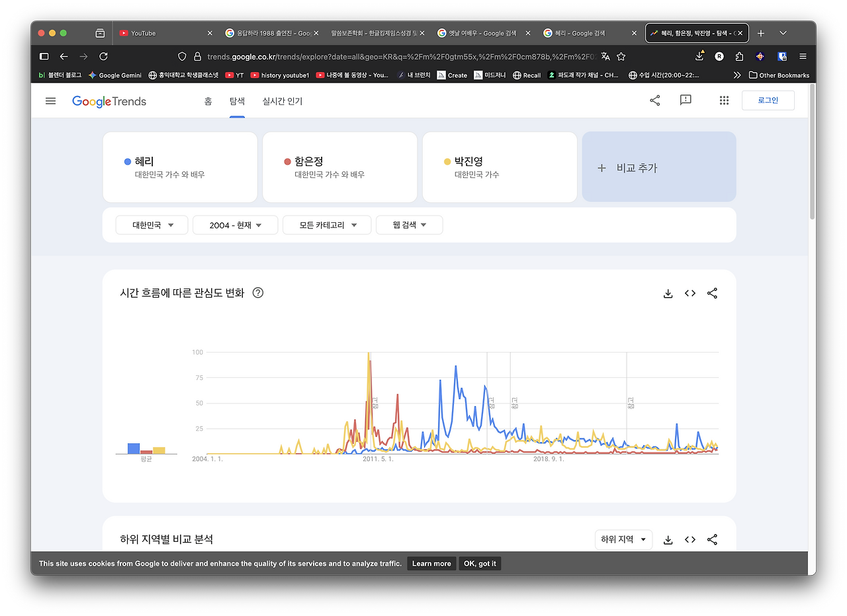847x616 pixels.
Task: Download the interest-over-time chart data
Action: [x=668, y=293]
